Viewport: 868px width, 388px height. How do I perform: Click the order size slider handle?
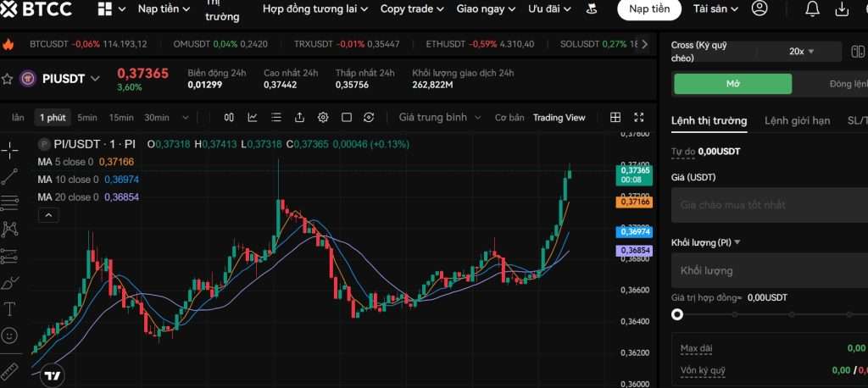(x=676, y=314)
